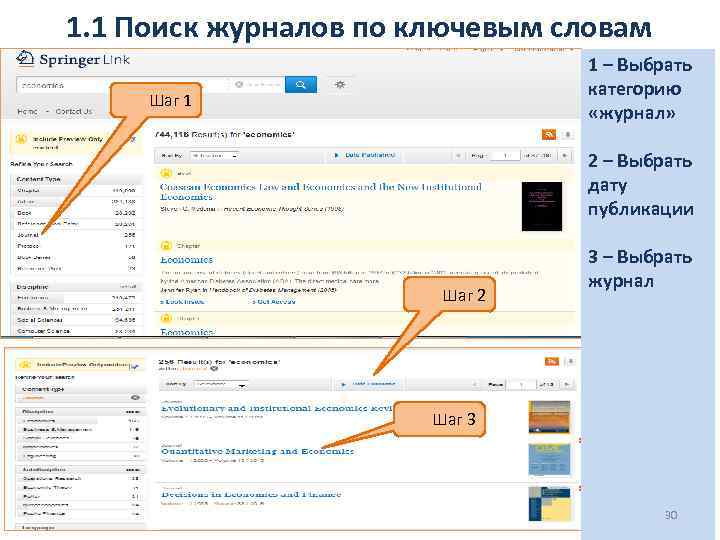This screenshot has width=720, height=540.
Task: Open the Contact Us link
Action: (73, 112)
